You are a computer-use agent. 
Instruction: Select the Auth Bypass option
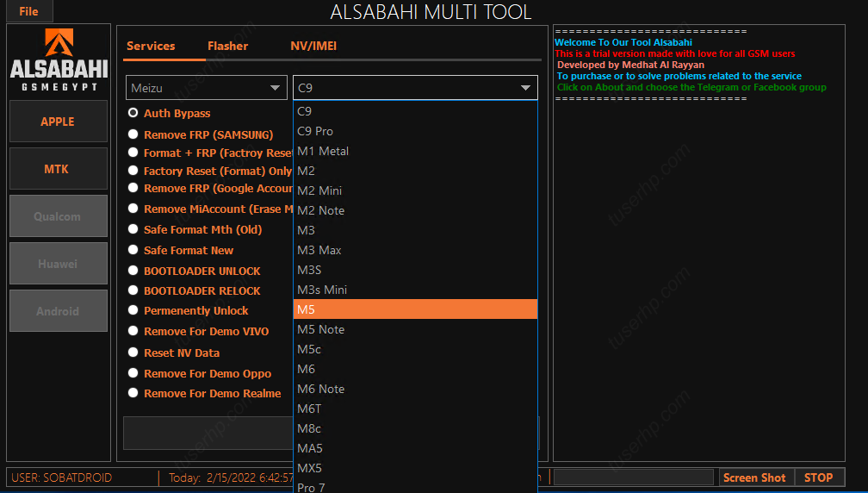[170, 113]
